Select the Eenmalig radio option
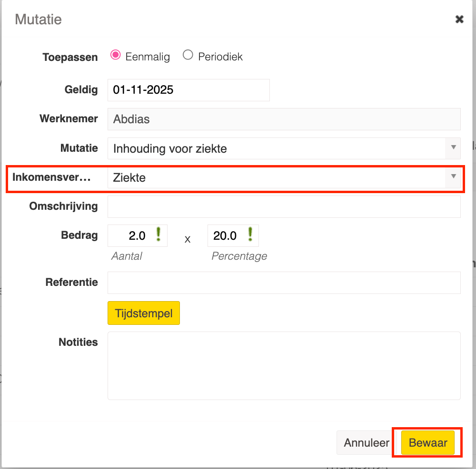 pos(115,55)
